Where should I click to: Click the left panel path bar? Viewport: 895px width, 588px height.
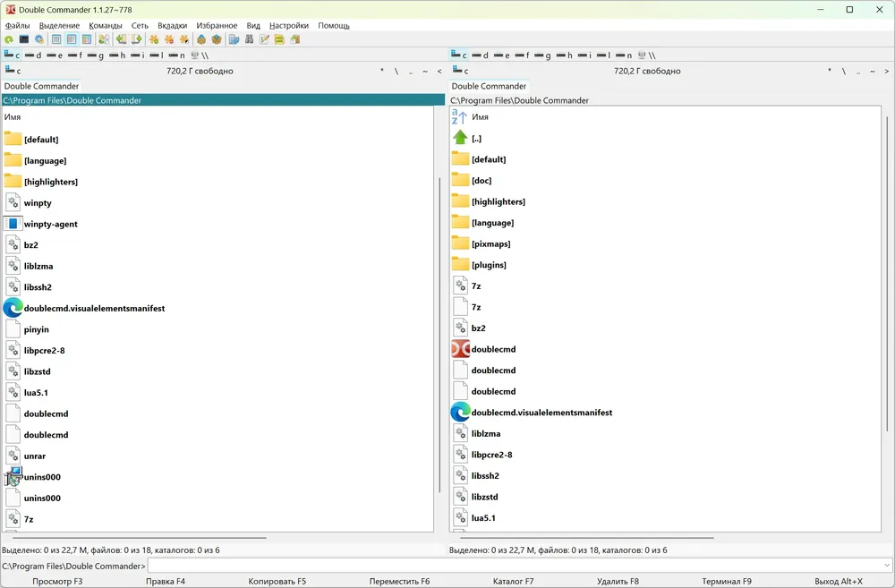point(223,100)
